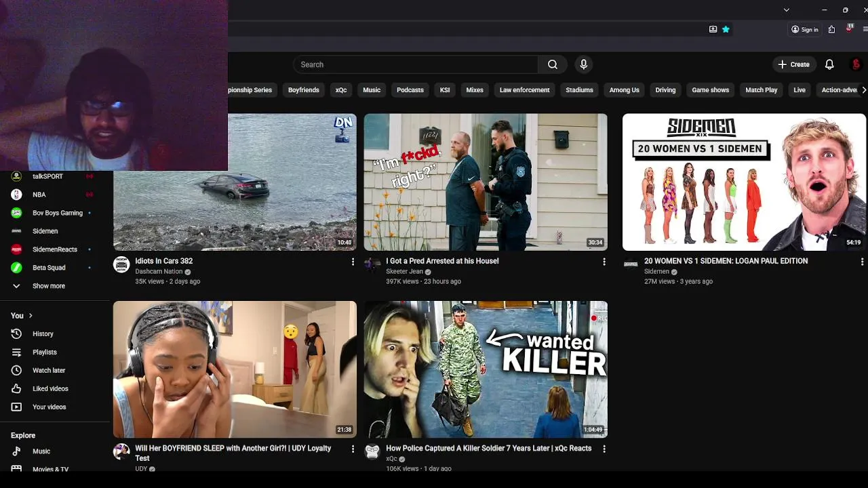Open the Create button
868x488 pixels.
click(x=794, y=64)
